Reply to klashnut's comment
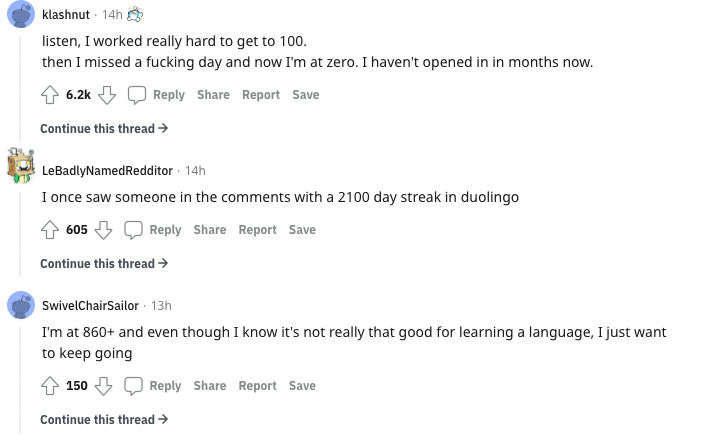The width and height of the screenshot is (705, 446). 157,95
